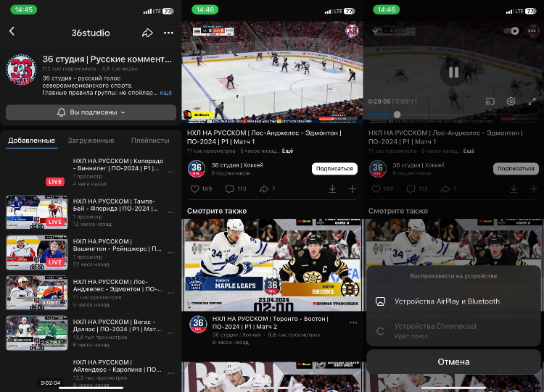Toggle the autoplay switch in player overlay
Image resolution: width=544 pixels, height=392 pixels.
511,31
